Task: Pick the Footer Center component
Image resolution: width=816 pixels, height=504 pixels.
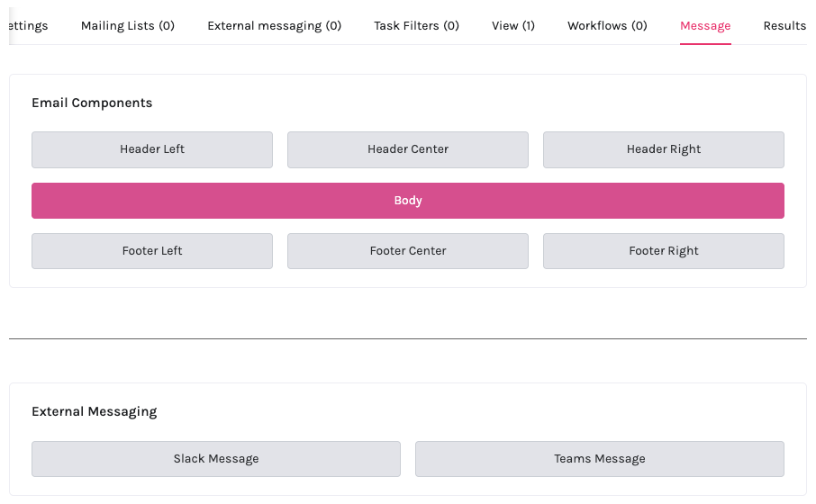Action: click(408, 251)
